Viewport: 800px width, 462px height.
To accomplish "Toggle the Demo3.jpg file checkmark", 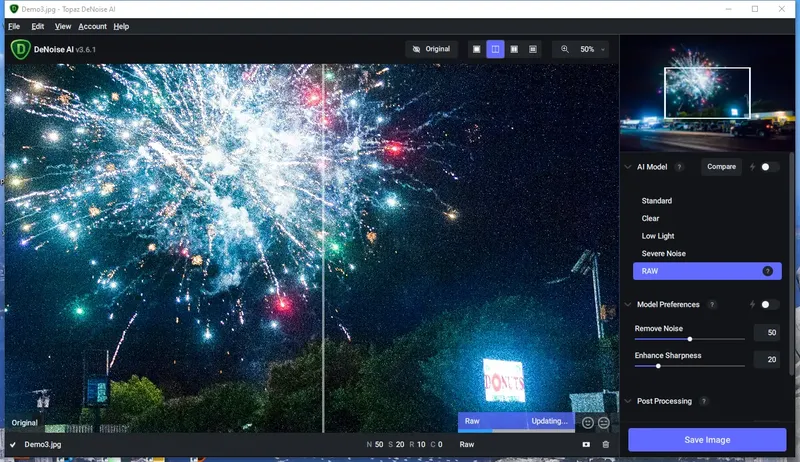I will coord(13,445).
